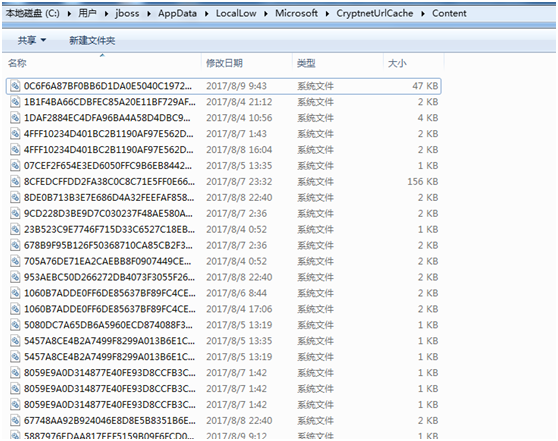Select the icon for 705A76DE71EA2CAEBB8F0907449CE

click(15, 261)
